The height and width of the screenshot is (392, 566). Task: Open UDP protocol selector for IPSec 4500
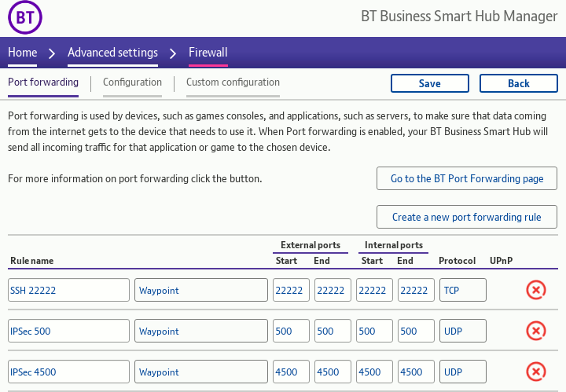pyautogui.click(x=463, y=372)
